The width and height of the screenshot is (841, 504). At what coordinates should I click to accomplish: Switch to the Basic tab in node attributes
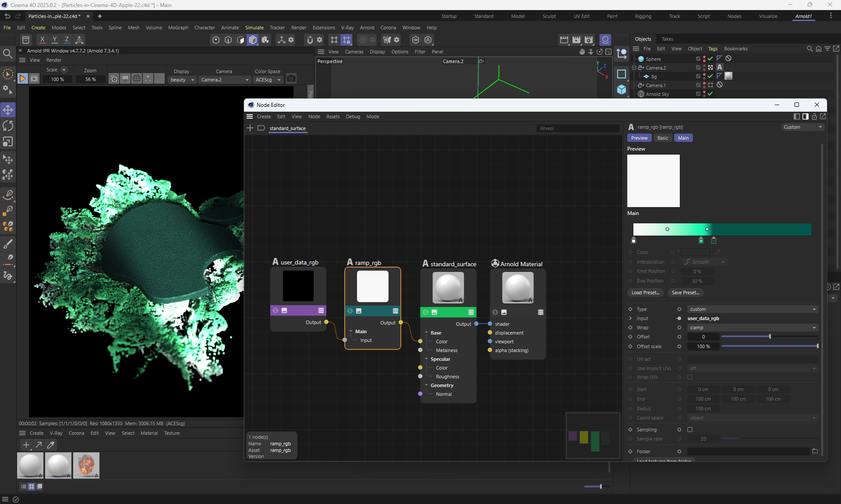[662, 138]
